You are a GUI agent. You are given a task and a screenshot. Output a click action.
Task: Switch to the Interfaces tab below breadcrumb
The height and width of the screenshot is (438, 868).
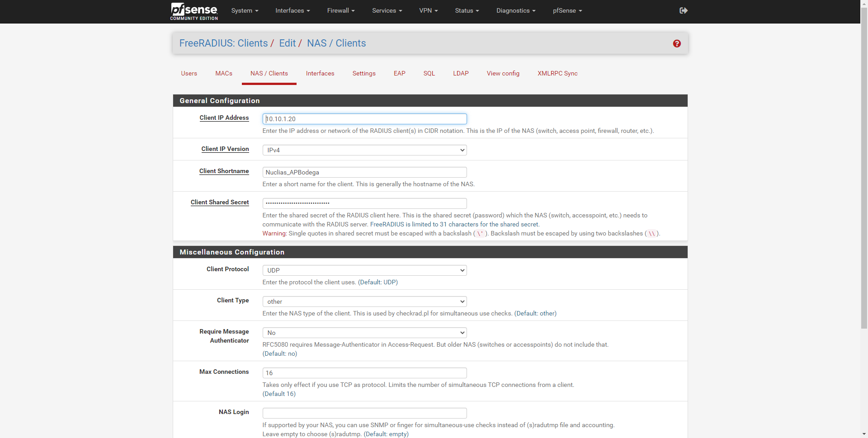(x=320, y=73)
